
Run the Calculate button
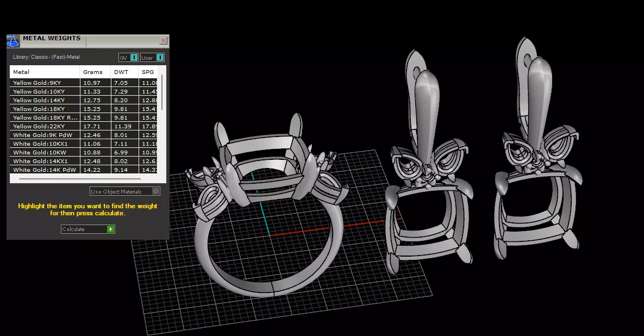point(88,229)
